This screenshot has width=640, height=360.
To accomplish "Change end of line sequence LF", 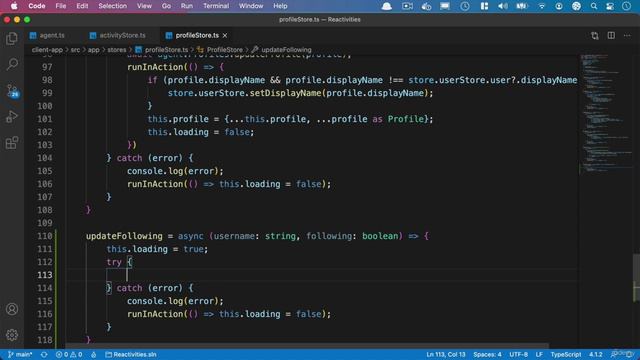I will click(x=539, y=354).
